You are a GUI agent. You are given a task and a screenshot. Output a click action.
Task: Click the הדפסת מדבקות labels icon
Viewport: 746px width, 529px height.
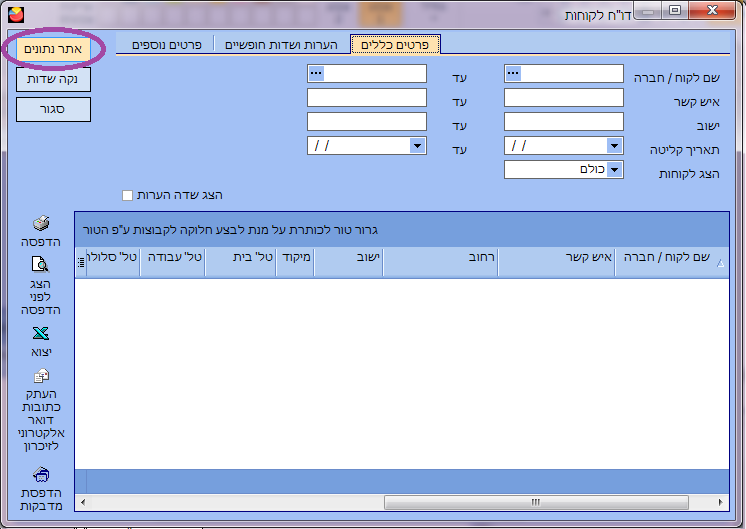click(x=41, y=474)
